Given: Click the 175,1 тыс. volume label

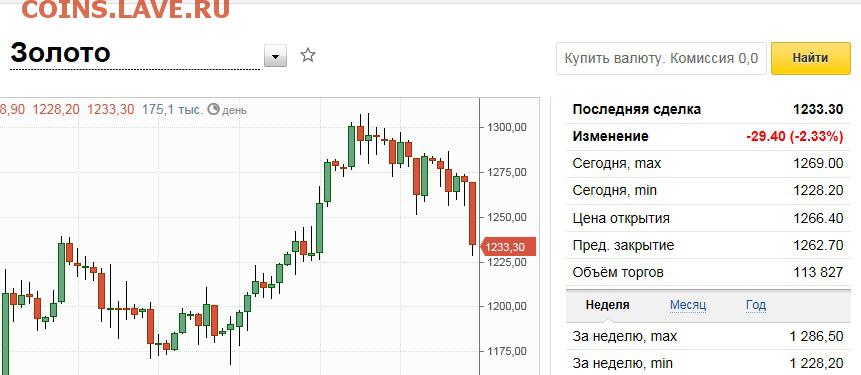Looking at the screenshot, I should [172, 109].
